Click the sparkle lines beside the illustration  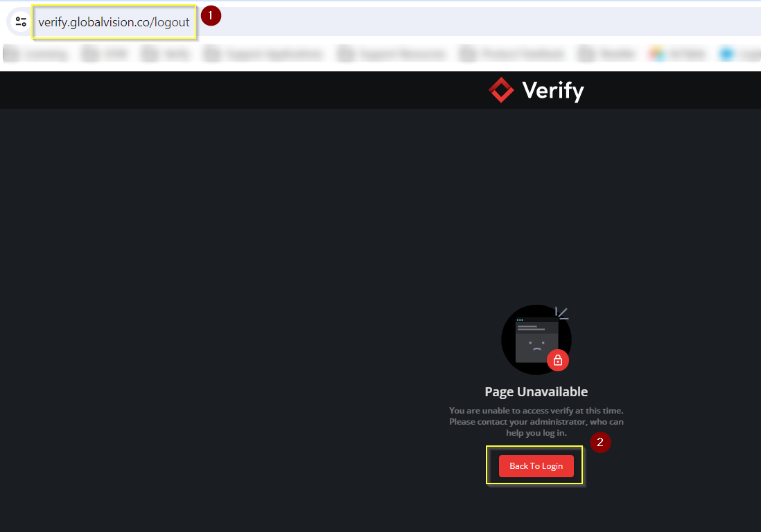tap(562, 313)
